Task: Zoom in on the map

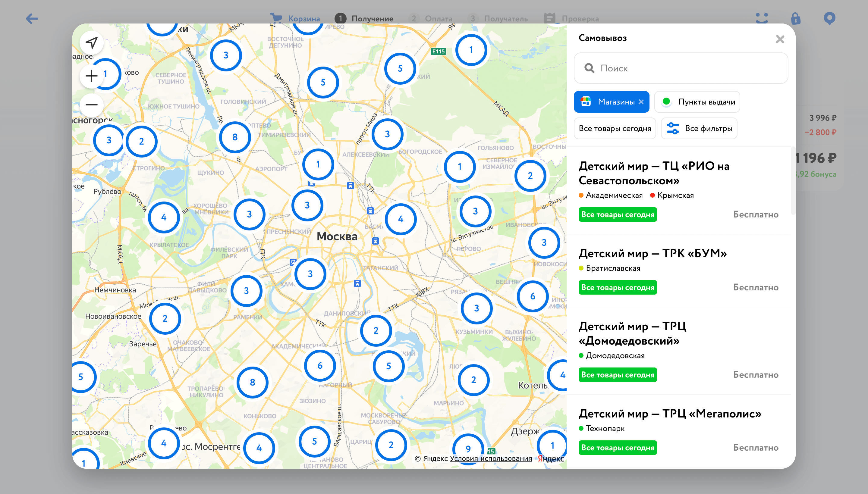Action: tap(91, 76)
